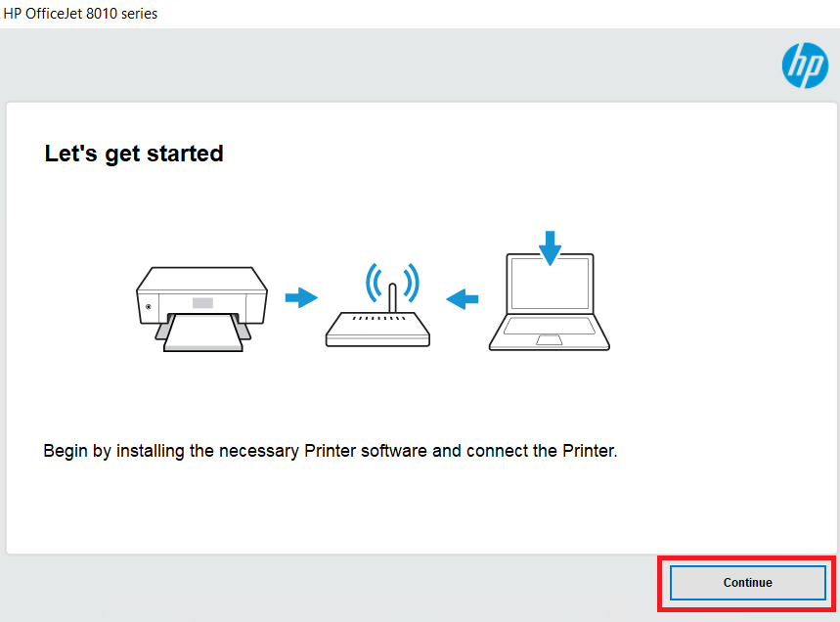The image size is (840, 622).
Task: Click the HP logo icon
Action: coord(805,66)
